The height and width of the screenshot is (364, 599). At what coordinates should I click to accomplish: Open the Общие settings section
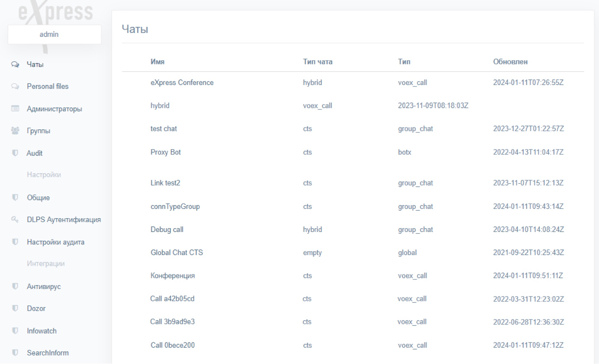(x=38, y=198)
